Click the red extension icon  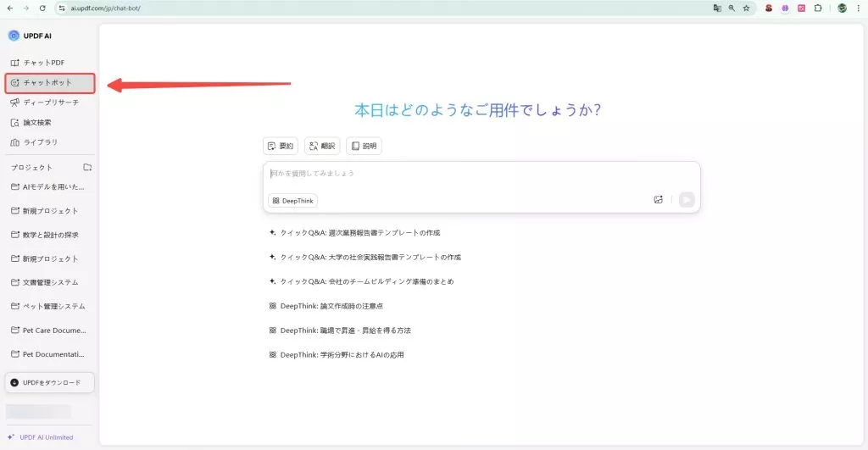click(x=768, y=8)
